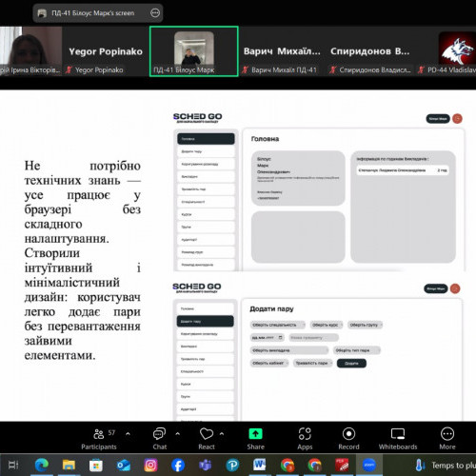Open Facebook from the taskbar
Viewport: 476px width, 476px height.
click(178, 466)
